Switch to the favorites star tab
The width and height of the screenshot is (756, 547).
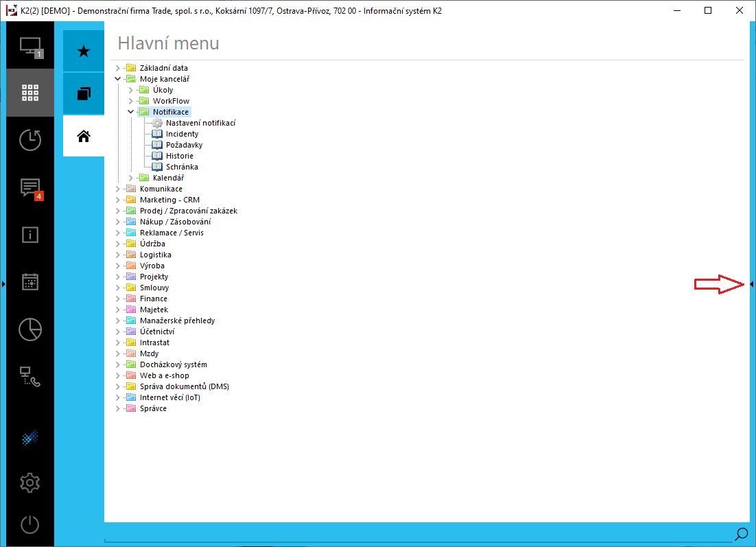84,51
